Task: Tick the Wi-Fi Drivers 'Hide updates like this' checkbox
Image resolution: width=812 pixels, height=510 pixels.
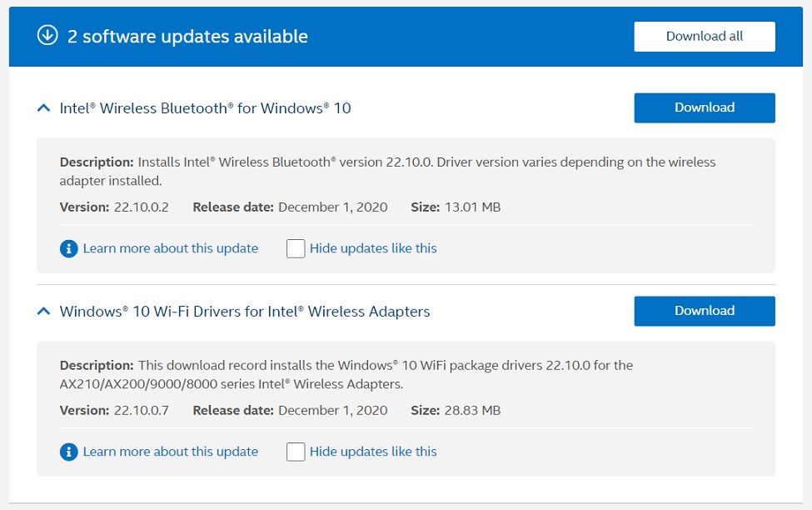Action: 296,452
